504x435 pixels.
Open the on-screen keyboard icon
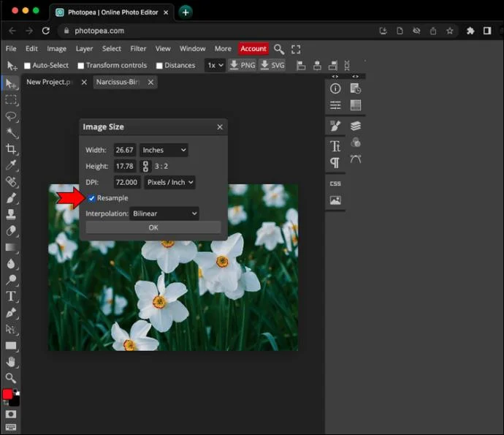pyautogui.click(x=11, y=427)
